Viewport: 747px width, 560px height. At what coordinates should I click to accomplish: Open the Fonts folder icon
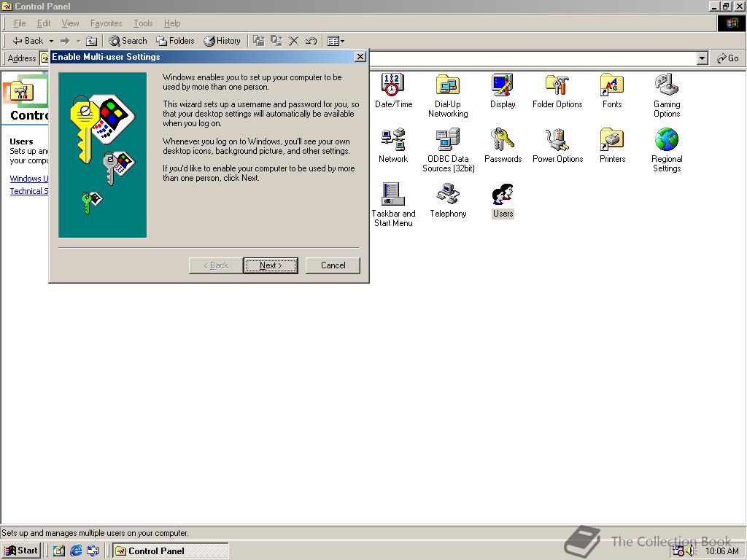(612, 90)
